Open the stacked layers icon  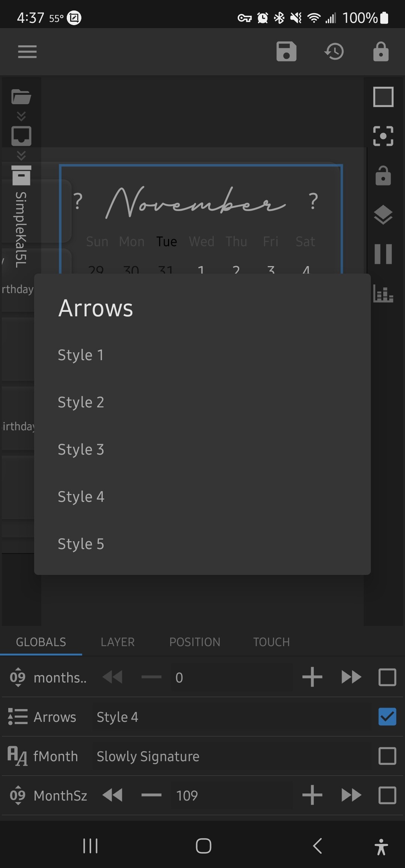383,215
